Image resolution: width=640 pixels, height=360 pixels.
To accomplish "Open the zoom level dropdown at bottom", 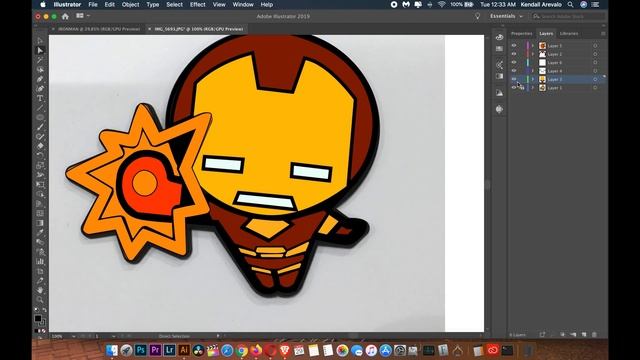I will click(x=73, y=336).
